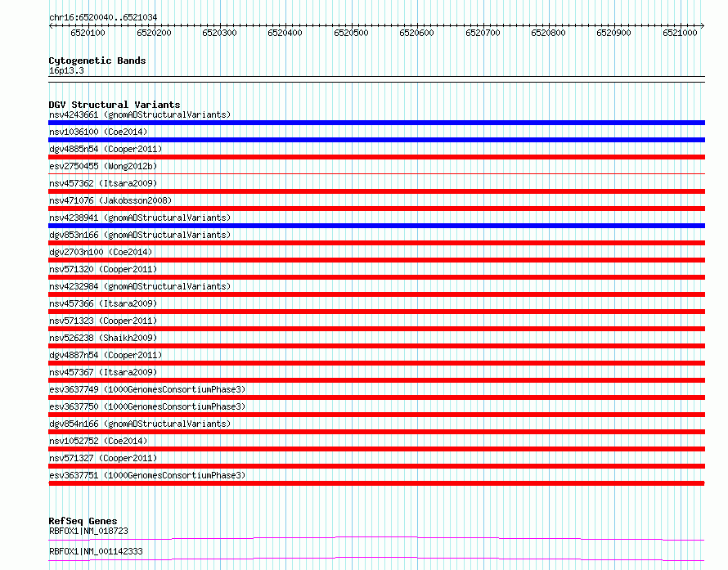
Task: Click ruler position 6520500
Action: (x=351, y=33)
